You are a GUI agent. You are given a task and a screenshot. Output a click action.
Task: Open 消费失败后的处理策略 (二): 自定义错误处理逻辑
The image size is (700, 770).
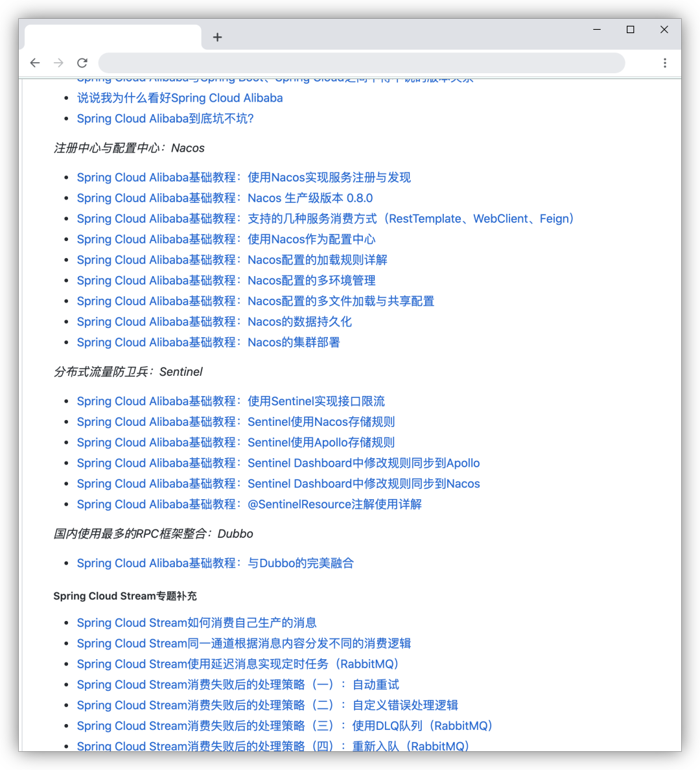pyautogui.click(x=267, y=706)
